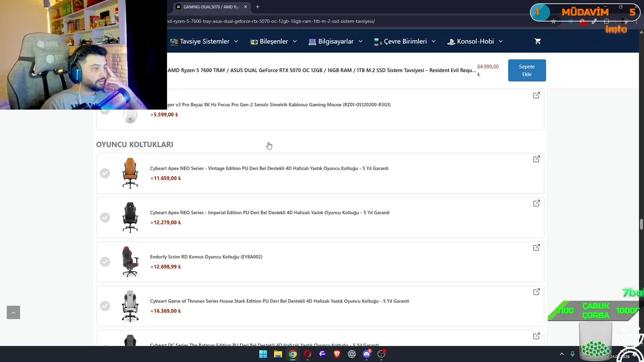The image size is (644, 362).
Task: Click the scroll-to-top arrow button
Action: click(x=13, y=312)
